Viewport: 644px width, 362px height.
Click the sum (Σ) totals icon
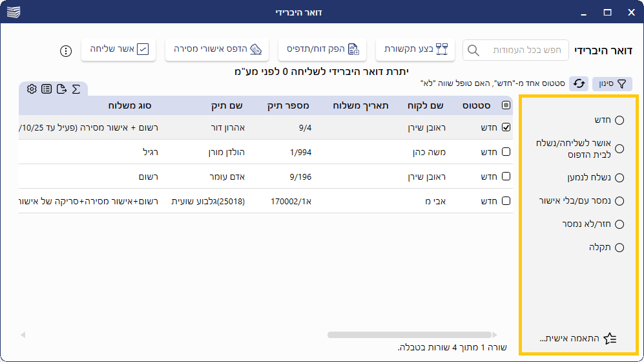click(76, 89)
